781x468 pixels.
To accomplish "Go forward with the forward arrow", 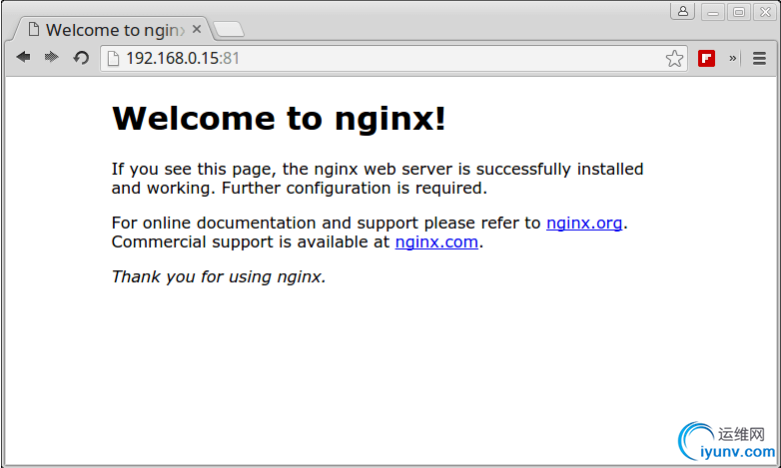I will [x=51, y=58].
